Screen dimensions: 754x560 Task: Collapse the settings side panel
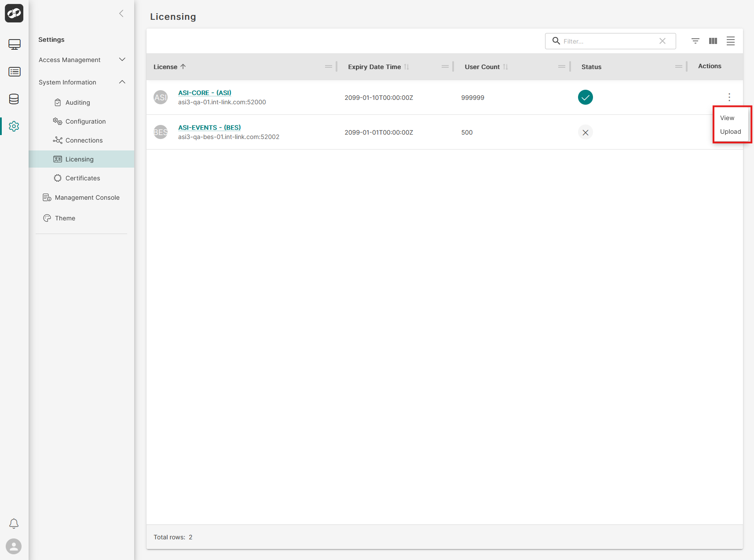[121, 14]
